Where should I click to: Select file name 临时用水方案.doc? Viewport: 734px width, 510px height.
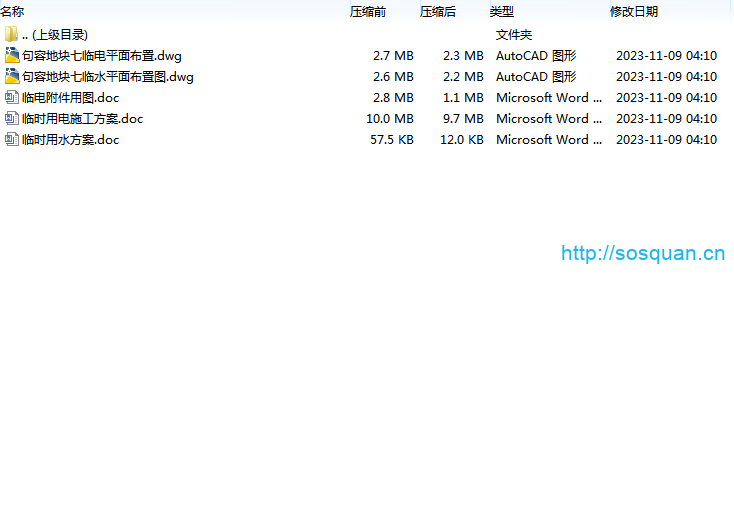[x=70, y=140]
